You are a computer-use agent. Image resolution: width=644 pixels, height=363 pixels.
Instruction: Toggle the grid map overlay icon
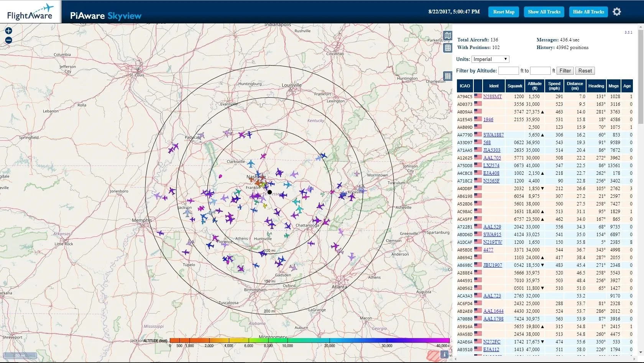tap(448, 48)
